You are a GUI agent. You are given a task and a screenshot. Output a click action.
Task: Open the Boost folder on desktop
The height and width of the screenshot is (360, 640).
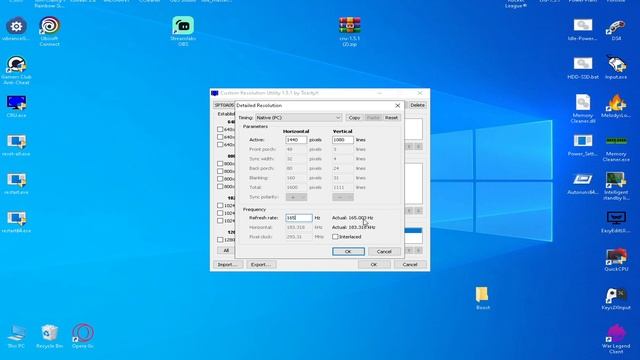(482, 294)
